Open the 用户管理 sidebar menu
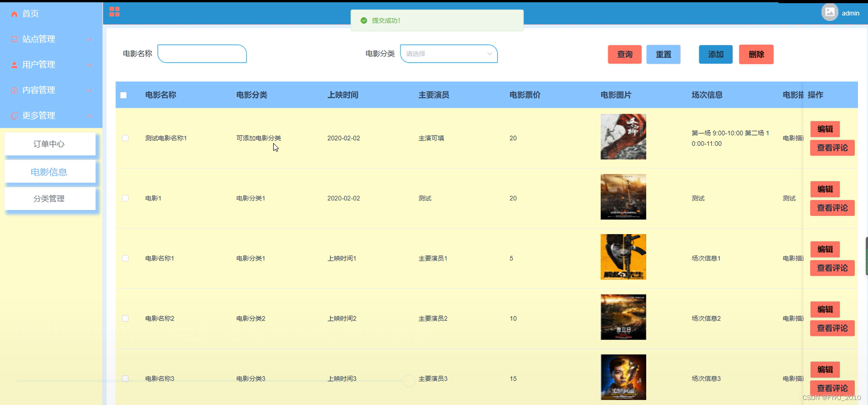This screenshot has width=868, height=405. [x=51, y=65]
